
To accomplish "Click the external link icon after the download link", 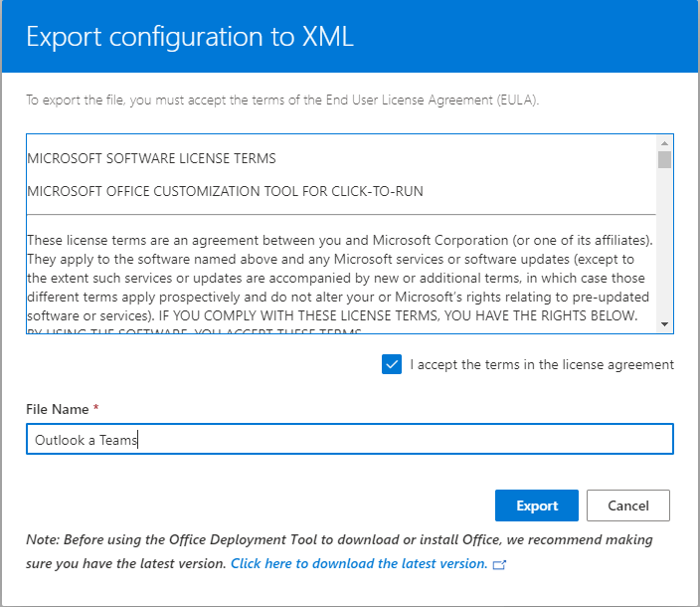I will point(499,564).
